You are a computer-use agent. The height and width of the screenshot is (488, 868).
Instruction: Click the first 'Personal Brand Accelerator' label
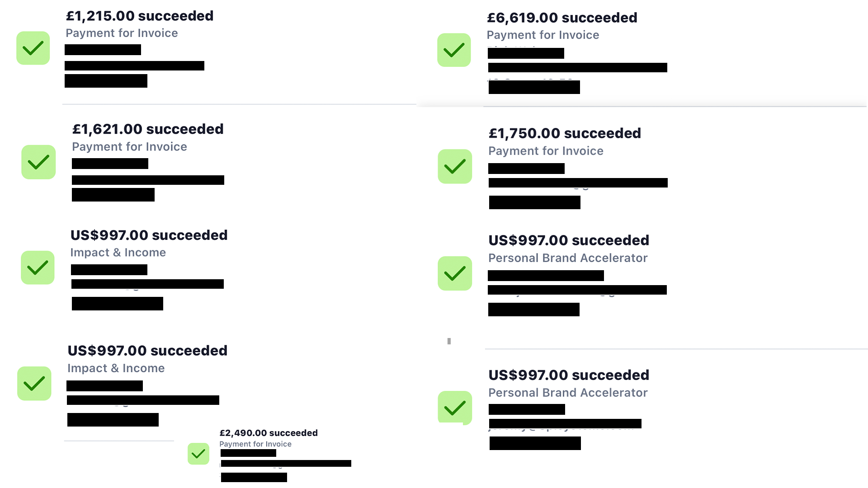[x=568, y=258]
